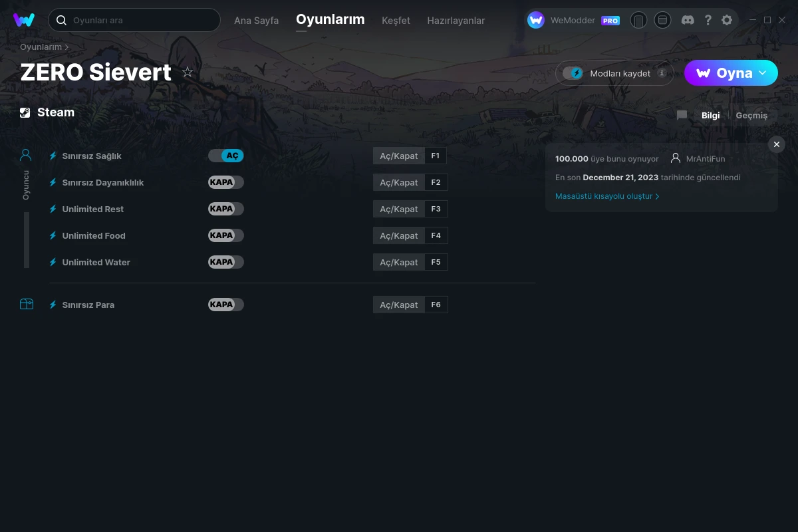Click the PRO badge

610,21
